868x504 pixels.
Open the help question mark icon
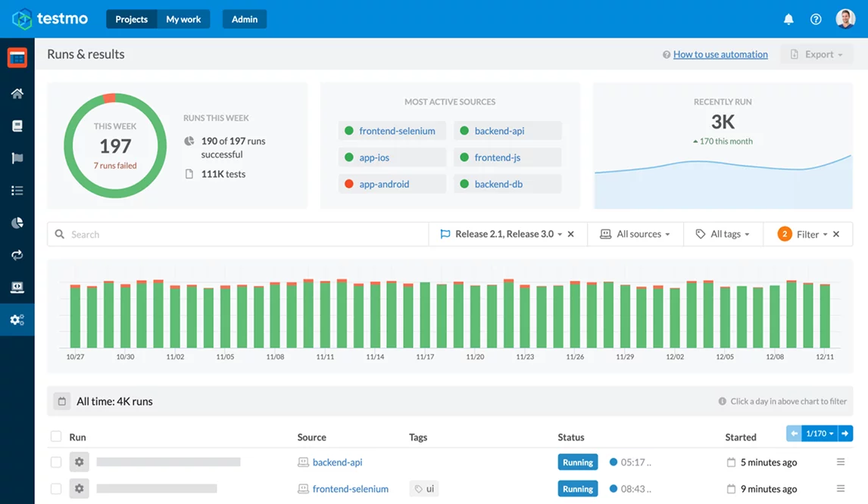click(816, 19)
